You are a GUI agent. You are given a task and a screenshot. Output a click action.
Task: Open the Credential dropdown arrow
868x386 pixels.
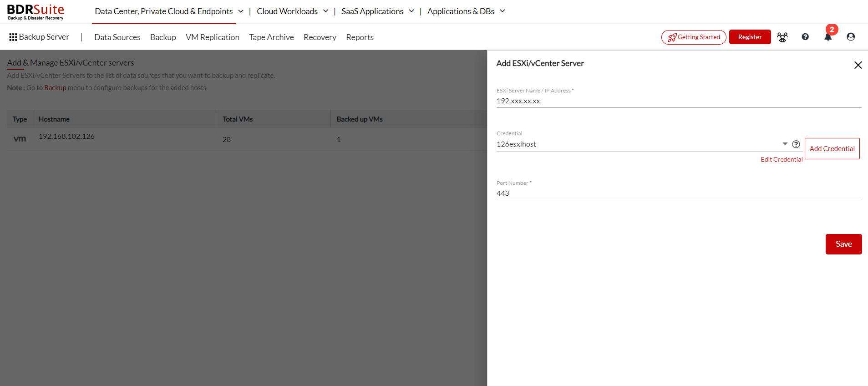785,144
